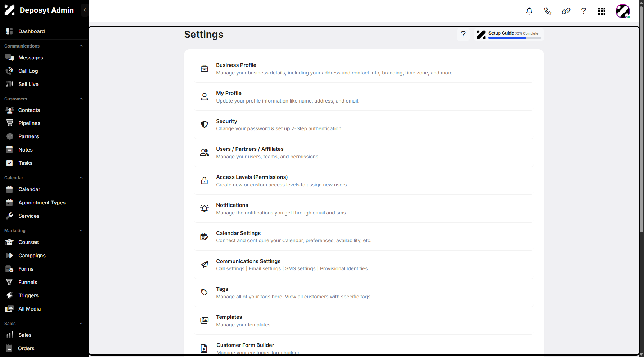
Task: Collapse the Customers section
Action: click(81, 99)
